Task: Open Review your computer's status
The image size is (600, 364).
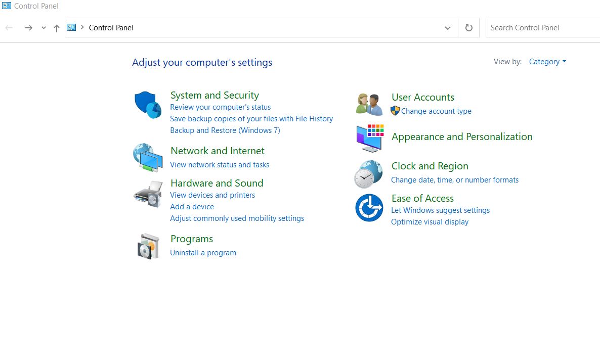Action: coord(221,108)
